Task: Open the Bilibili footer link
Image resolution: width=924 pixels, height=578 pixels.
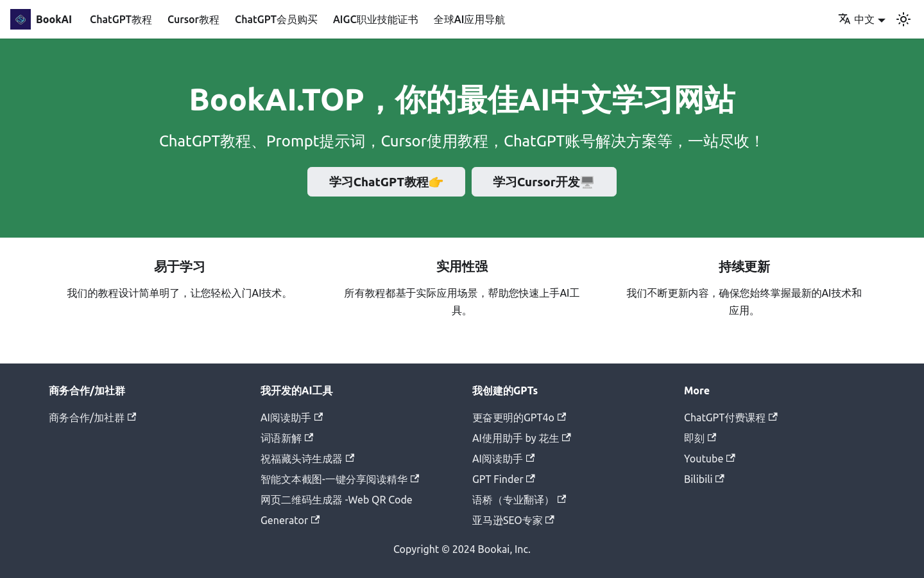Action: click(x=704, y=479)
